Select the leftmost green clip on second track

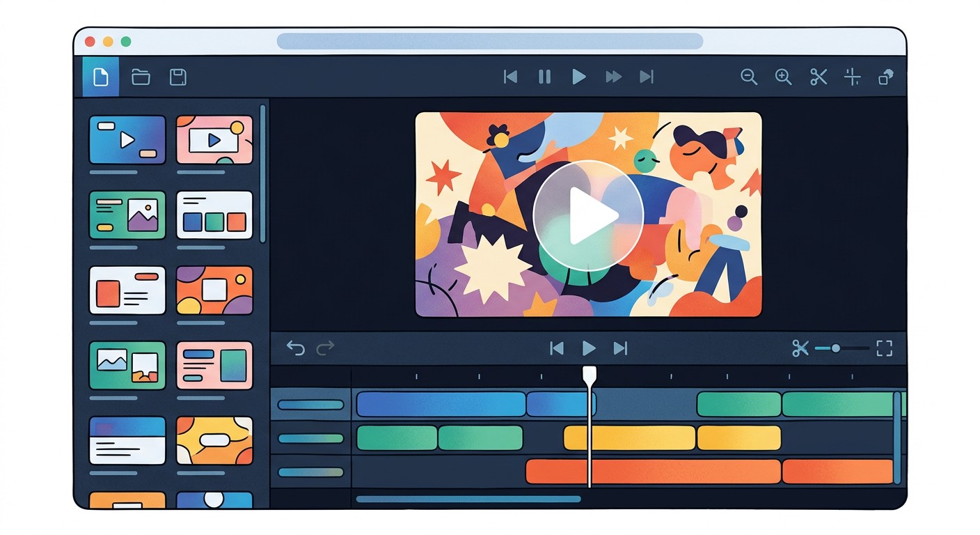coord(397,438)
